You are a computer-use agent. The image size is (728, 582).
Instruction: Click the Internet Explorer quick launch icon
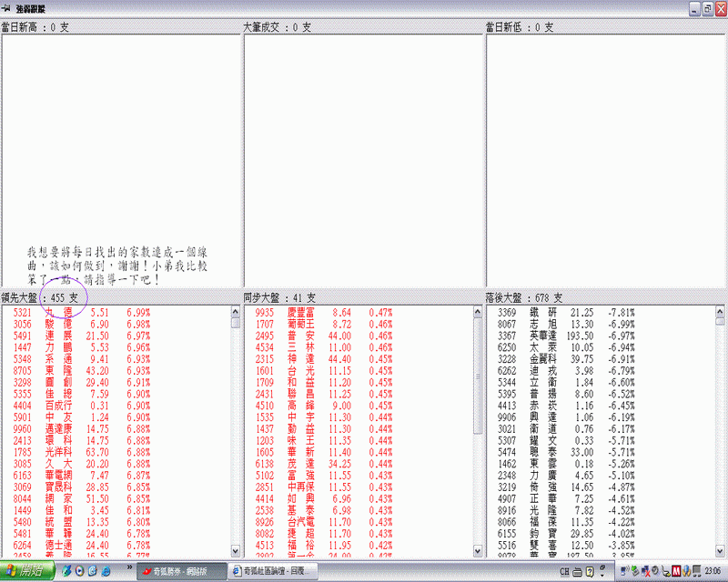tap(106, 571)
